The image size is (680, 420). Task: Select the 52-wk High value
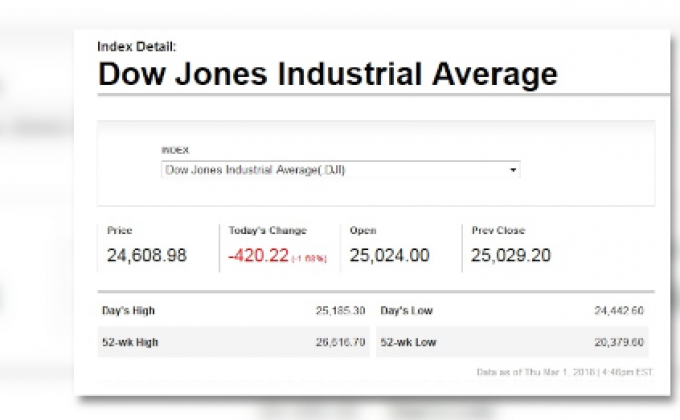click(340, 342)
